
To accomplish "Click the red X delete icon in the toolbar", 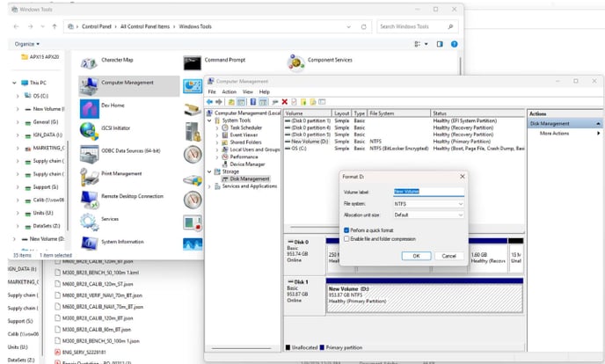I will click(x=284, y=102).
